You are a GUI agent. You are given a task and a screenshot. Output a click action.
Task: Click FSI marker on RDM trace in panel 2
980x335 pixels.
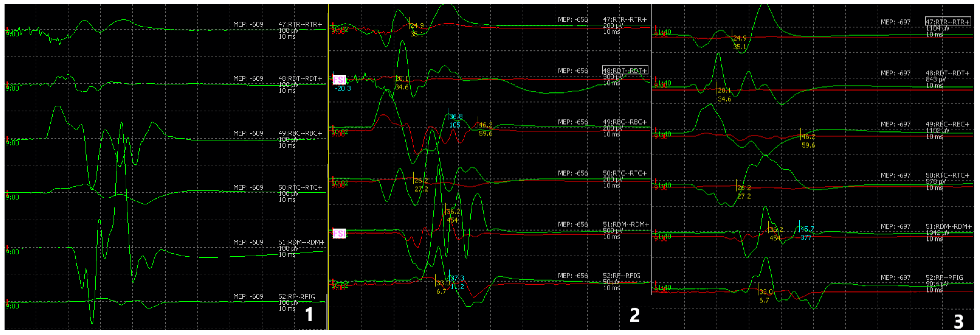[x=339, y=233]
